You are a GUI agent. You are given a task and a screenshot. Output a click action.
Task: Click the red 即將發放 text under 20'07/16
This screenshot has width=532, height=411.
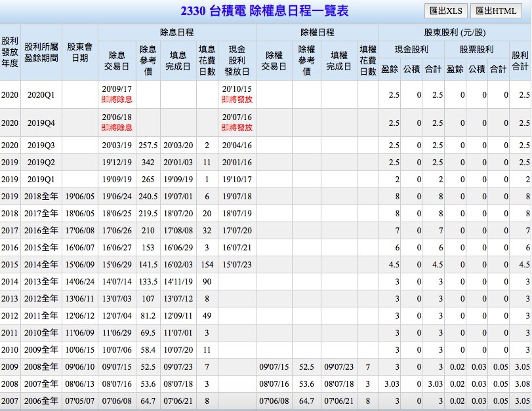[237, 127]
